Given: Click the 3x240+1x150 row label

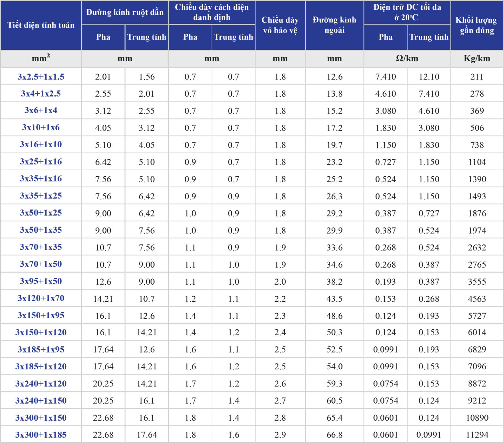Looking at the screenshot, I should tap(41, 401).
